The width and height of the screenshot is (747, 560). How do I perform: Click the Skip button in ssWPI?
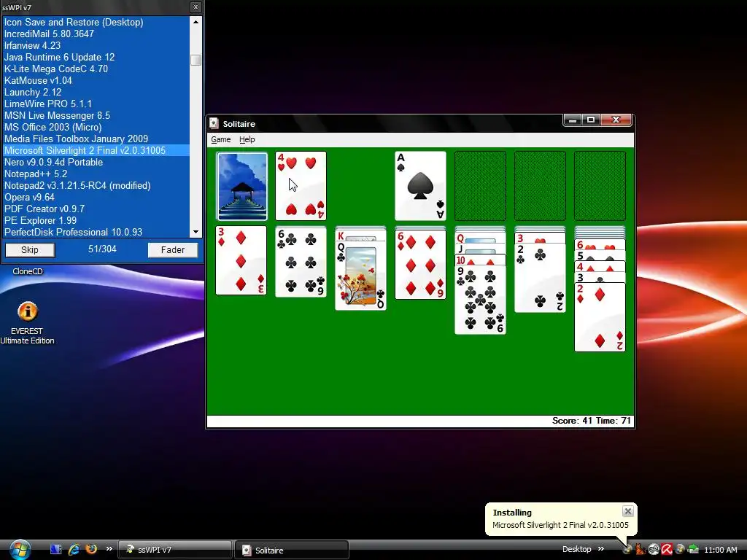click(29, 250)
